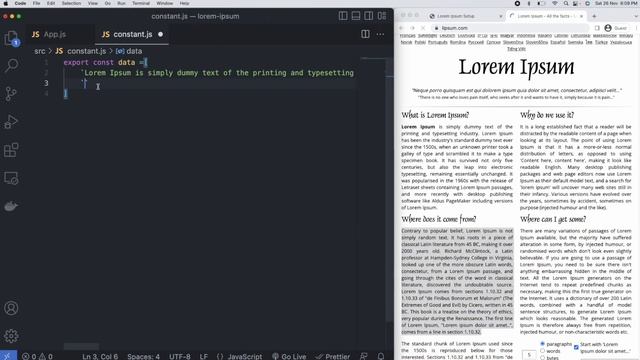Change indentation via Spaces: 4
640x360 pixels.
(x=143, y=356)
